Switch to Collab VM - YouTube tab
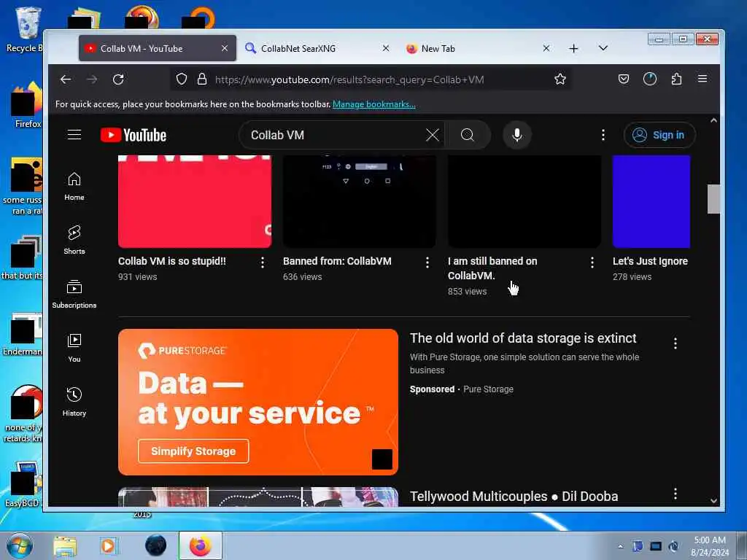This screenshot has width=747, height=560. (158, 49)
